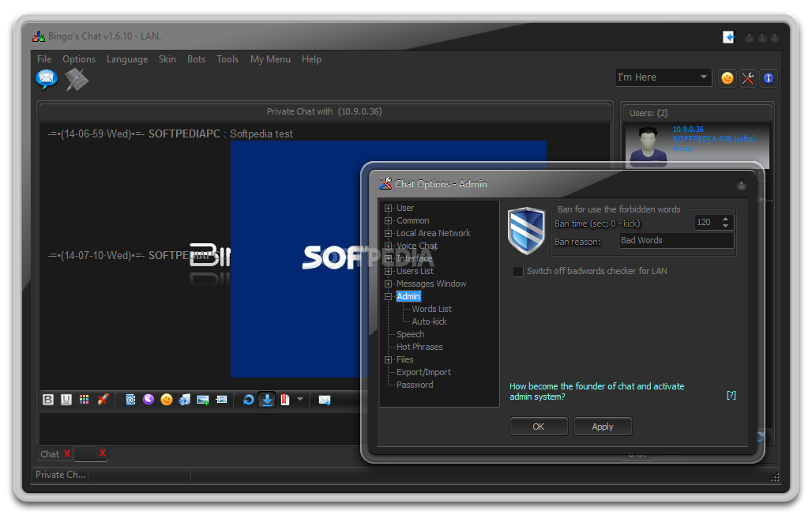Image resolution: width=812 pixels, height=515 pixels.
Task: Collapse the Admin tree node
Action: [388, 297]
